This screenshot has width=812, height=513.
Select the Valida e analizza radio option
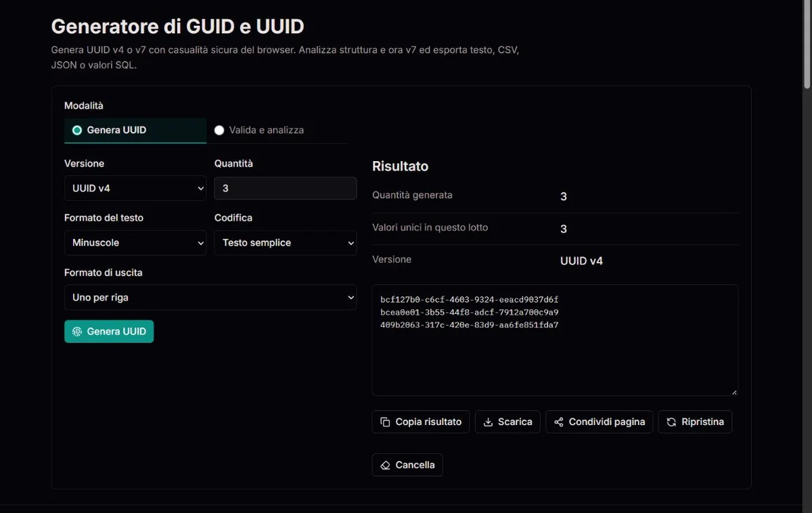277,130
